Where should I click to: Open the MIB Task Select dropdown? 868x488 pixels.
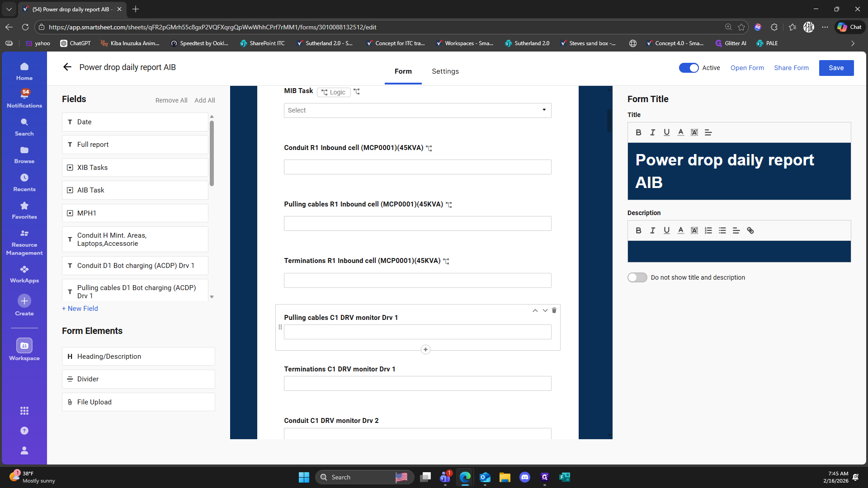(417, 110)
